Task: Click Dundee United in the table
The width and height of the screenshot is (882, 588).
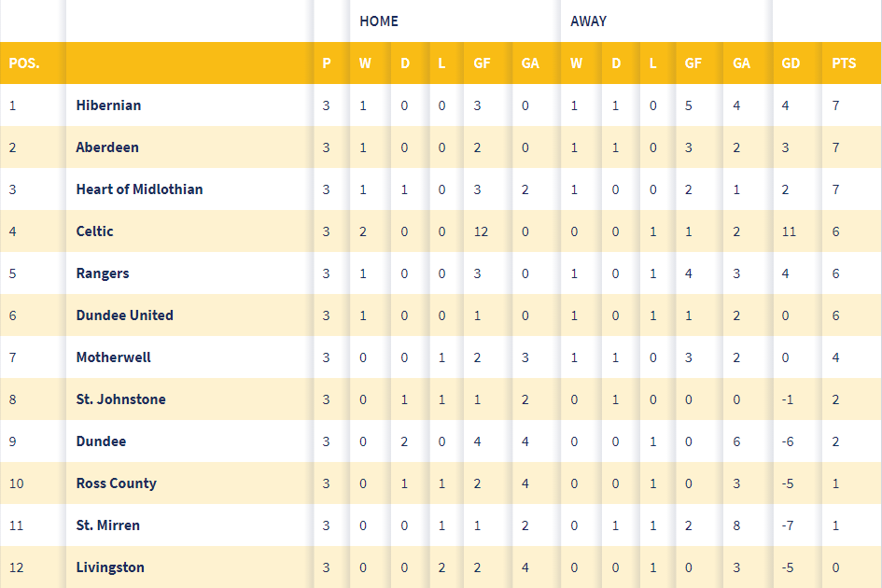Action: 124,315
